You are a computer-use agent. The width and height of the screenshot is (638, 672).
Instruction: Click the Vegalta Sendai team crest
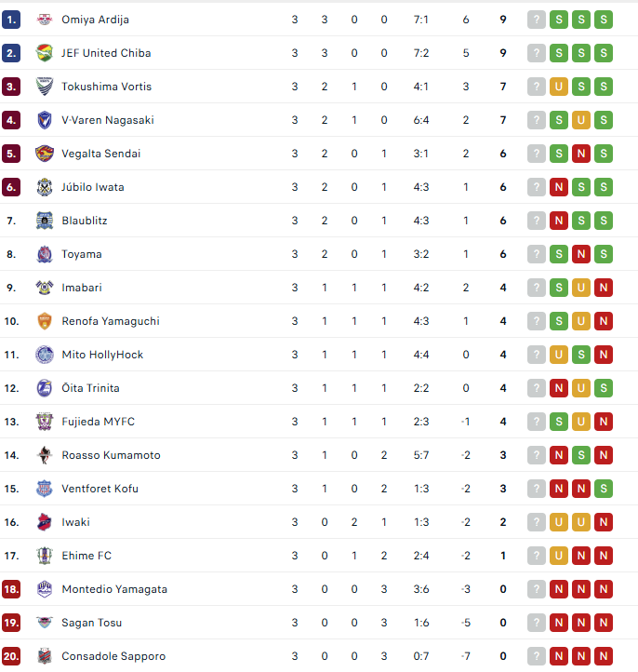click(x=45, y=154)
